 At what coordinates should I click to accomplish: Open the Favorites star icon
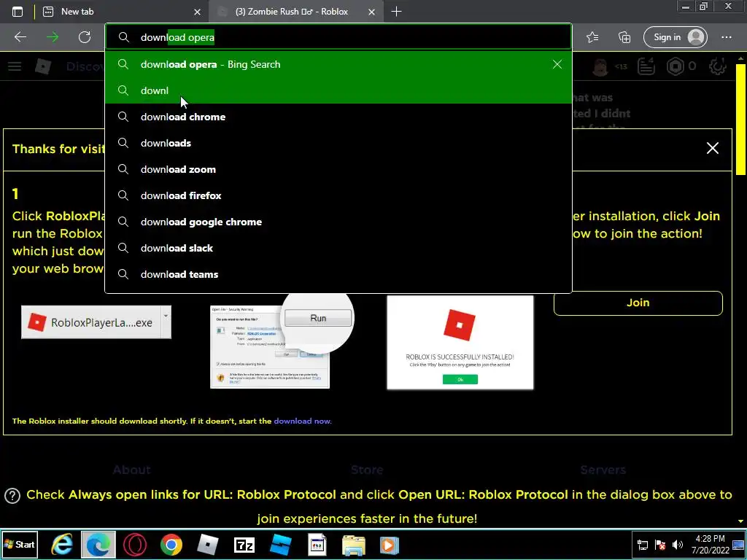(x=592, y=37)
